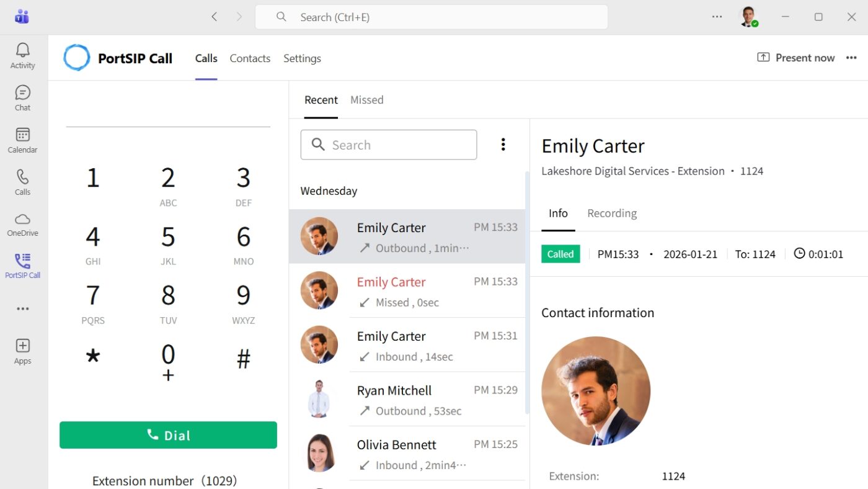
Task: Open the Calendar from the left sidebar
Action: coord(22,139)
